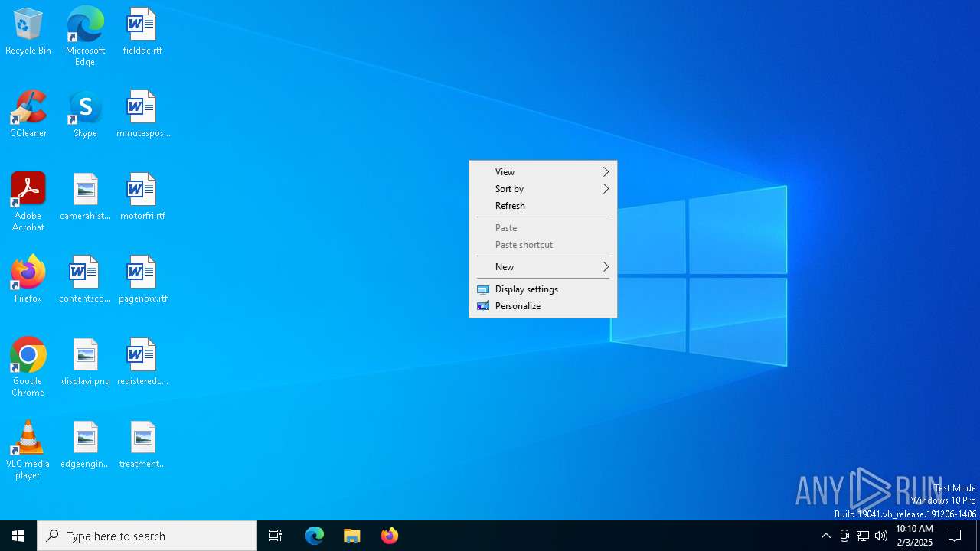The width and height of the screenshot is (980, 551).
Task: Expand the Sort by submenu
Action: click(x=543, y=189)
